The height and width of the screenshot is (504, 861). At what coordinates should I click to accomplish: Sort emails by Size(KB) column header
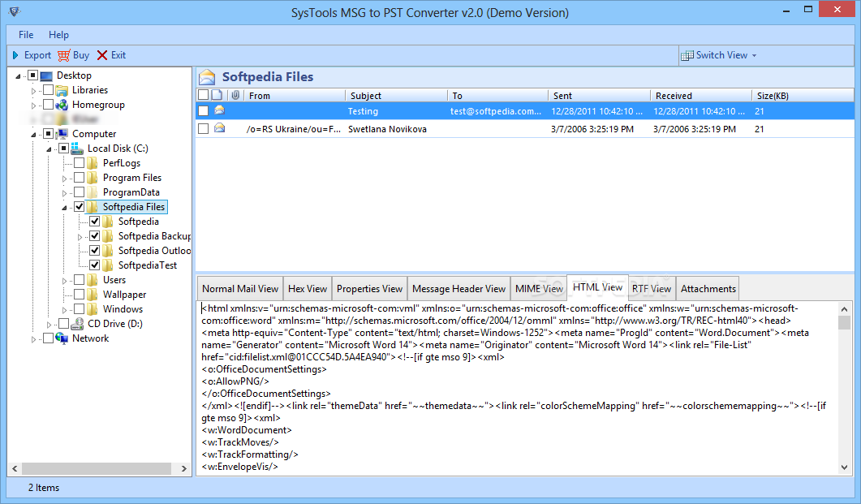(803, 96)
